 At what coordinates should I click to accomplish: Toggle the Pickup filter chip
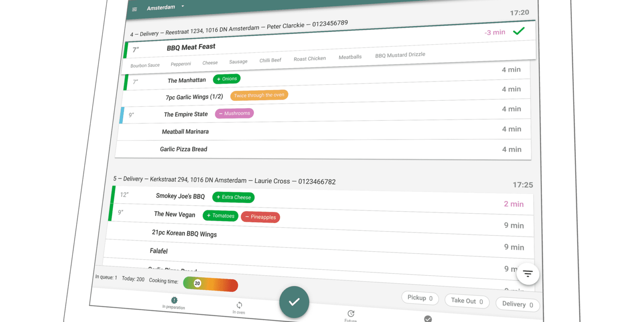click(x=420, y=298)
